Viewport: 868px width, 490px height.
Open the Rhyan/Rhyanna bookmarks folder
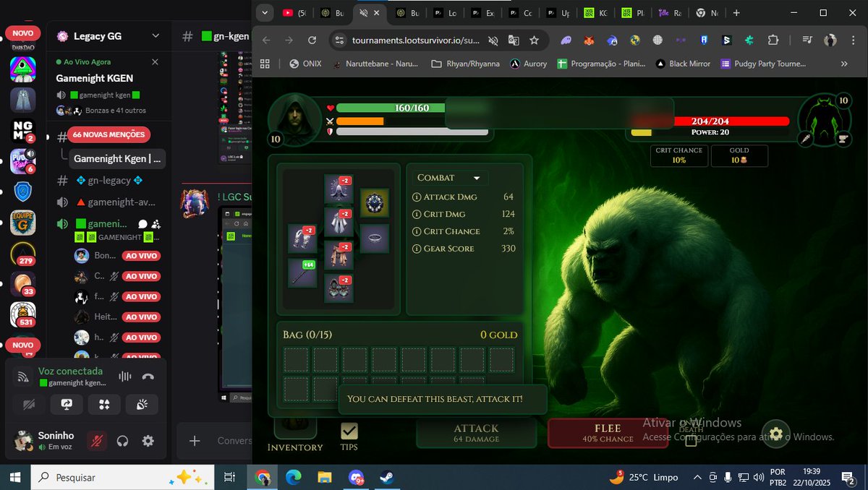click(464, 64)
